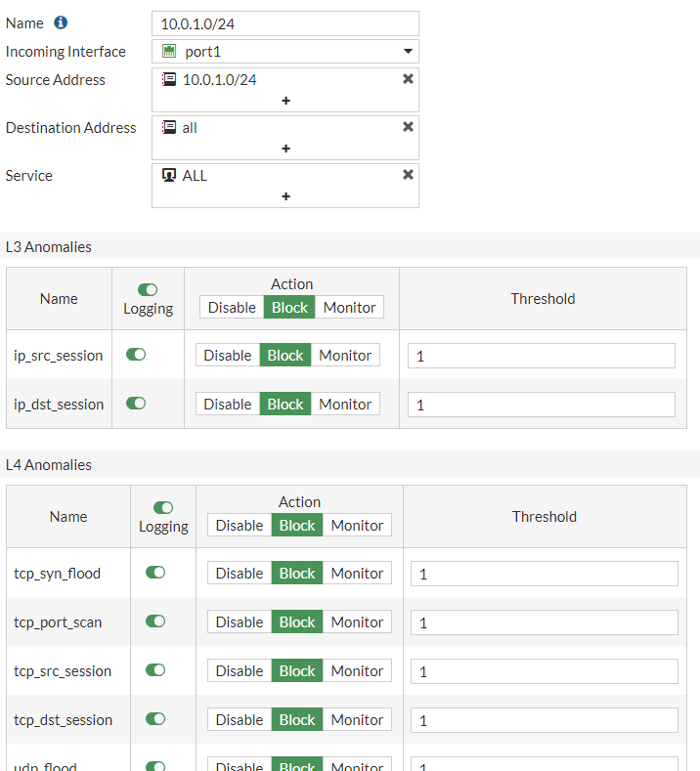Add a new Service entry
This screenshot has width=700, height=771.
[x=285, y=196]
